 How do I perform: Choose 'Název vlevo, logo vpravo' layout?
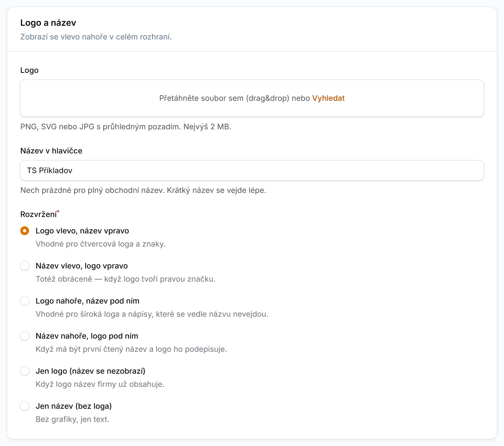tap(25, 266)
